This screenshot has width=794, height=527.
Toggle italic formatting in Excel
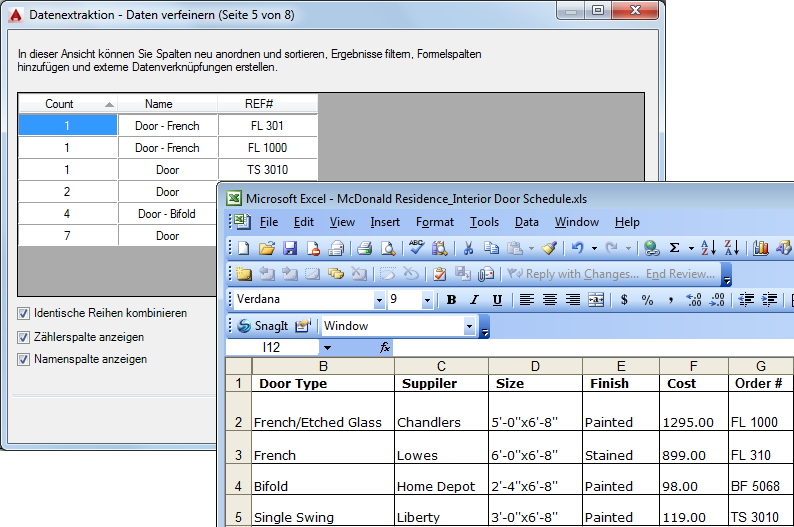[x=474, y=300]
